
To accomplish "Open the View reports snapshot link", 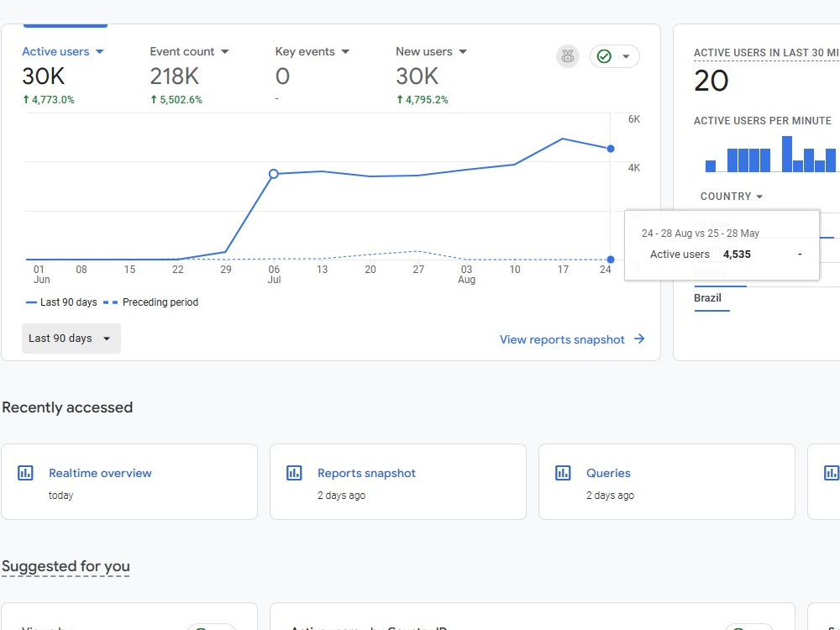I will 562,339.
